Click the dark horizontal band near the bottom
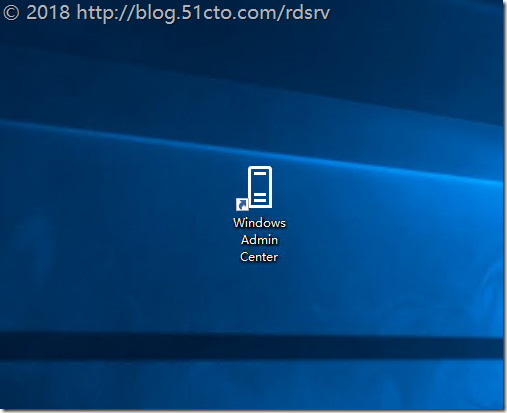The width and height of the screenshot is (507, 413). [x=250, y=347]
